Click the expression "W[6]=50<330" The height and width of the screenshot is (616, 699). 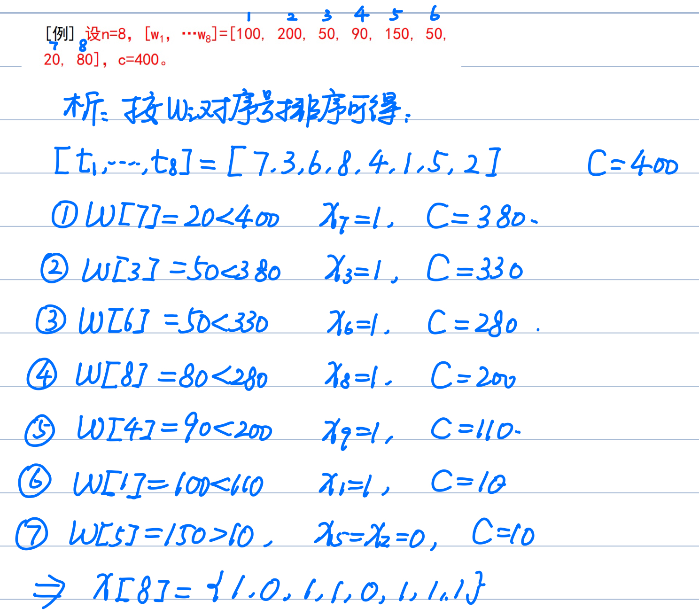coord(173,321)
